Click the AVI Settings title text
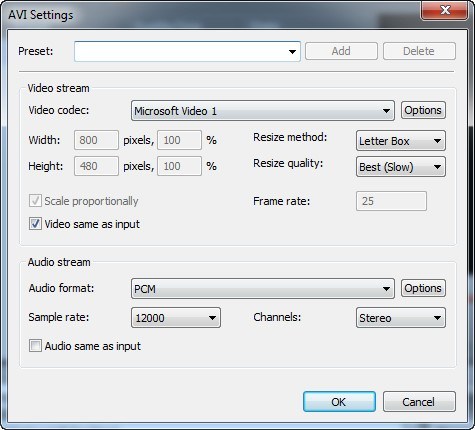The height and width of the screenshot is (430, 475). 41,15
